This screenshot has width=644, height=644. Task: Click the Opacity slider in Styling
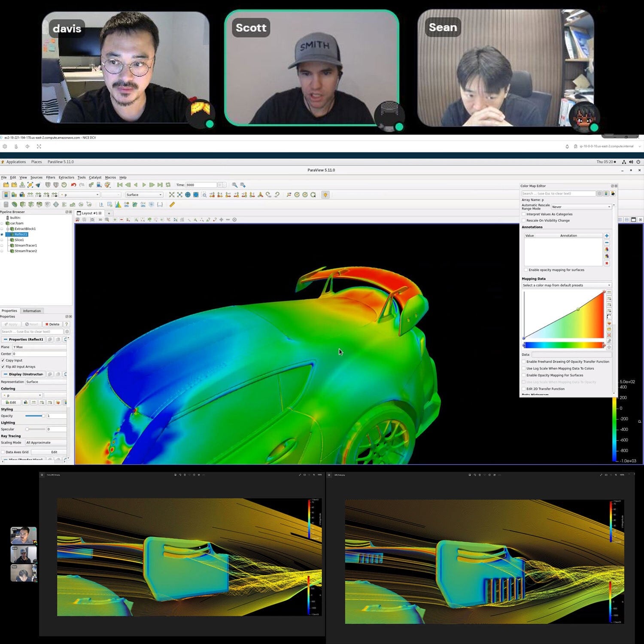(35, 416)
